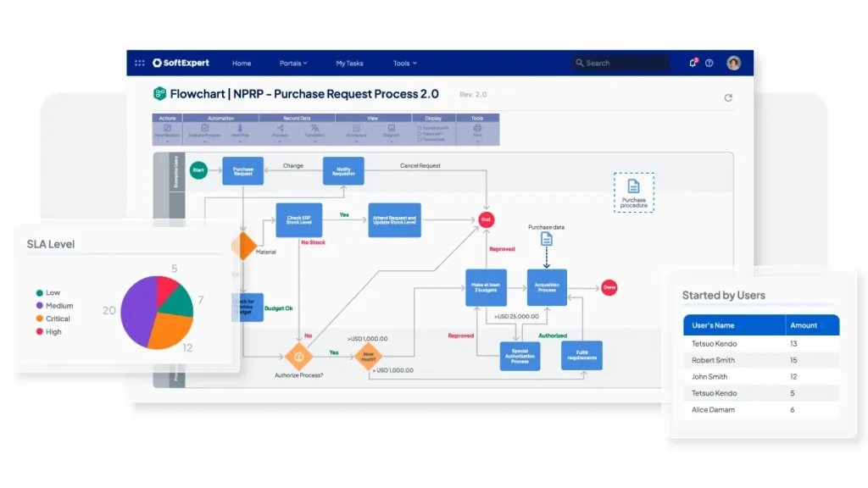Viewport: 868px width, 488px height.
Task: Tick the top checkbox in Display group
Action: (x=419, y=127)
